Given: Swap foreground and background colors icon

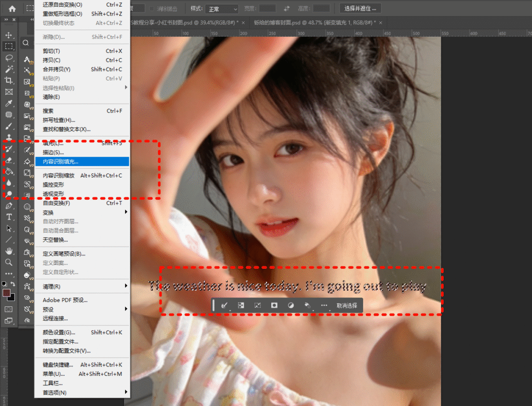Looking at the screenshot, I should [14, 285].
